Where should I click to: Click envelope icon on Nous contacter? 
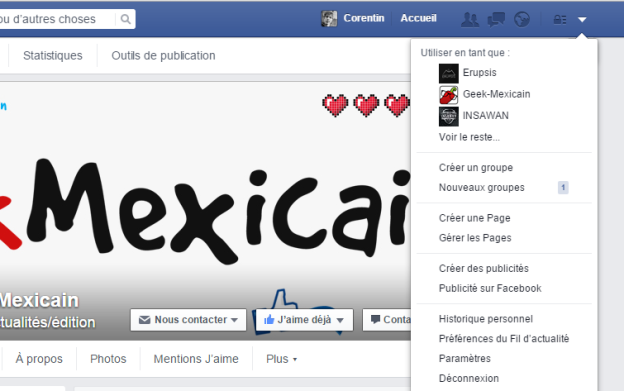point(144,320)
